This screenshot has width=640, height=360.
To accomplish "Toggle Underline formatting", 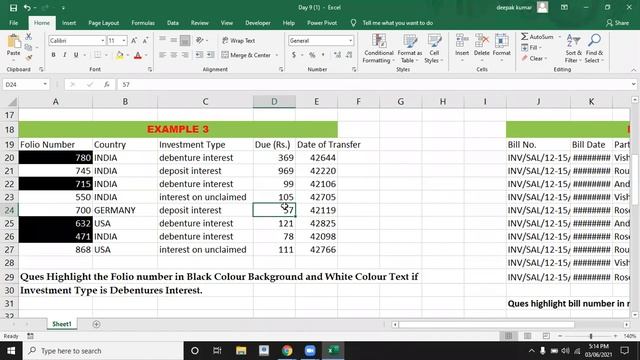I will coord(76,55).
